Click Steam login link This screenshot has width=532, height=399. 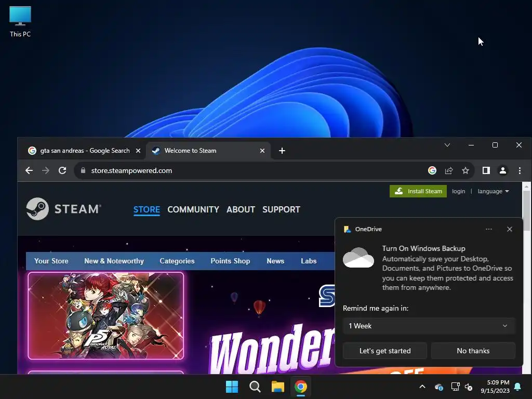(458, 191)
